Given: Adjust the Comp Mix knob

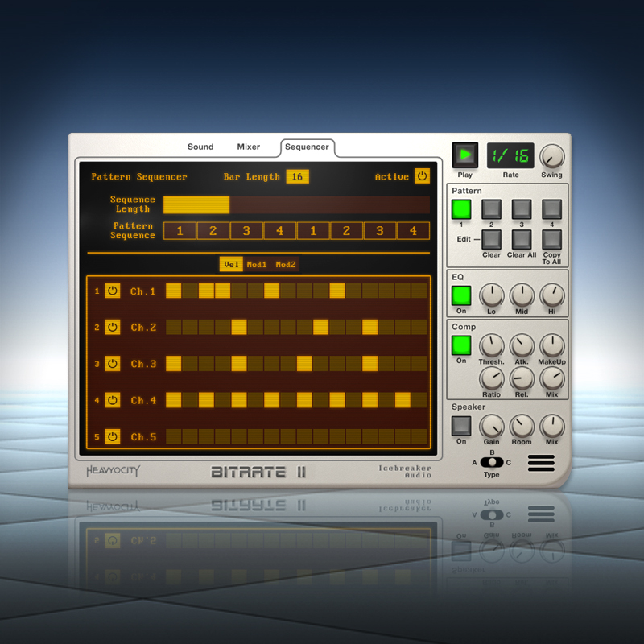Looking at the screenshot, I should 552,378.
